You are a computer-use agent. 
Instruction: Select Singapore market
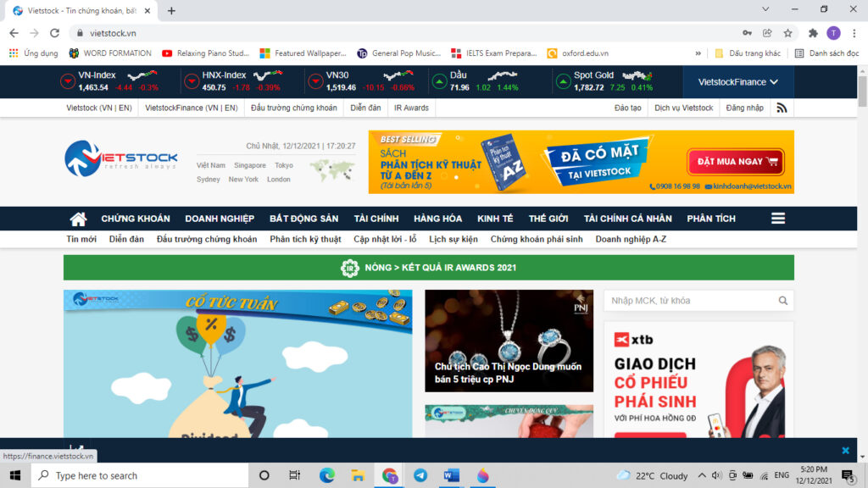coord(250,165)
